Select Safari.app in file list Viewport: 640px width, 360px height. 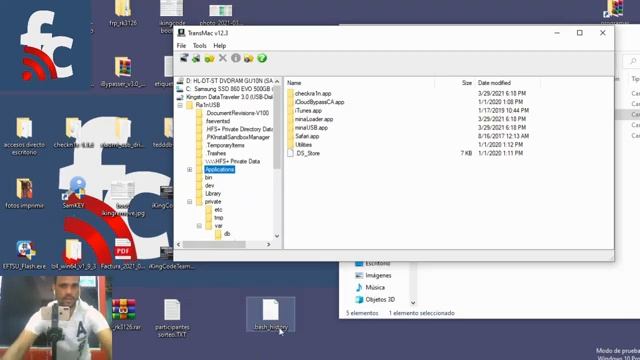307,136
